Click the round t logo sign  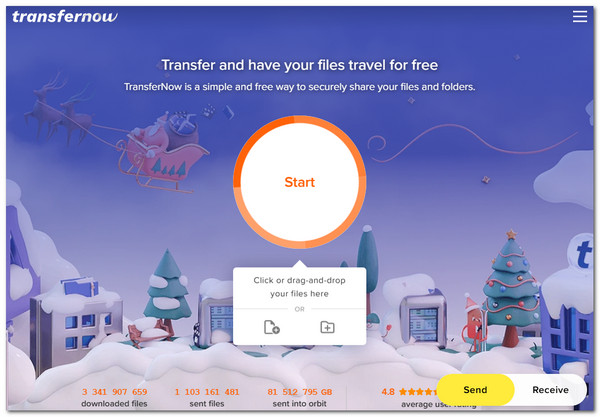[582, 252]
